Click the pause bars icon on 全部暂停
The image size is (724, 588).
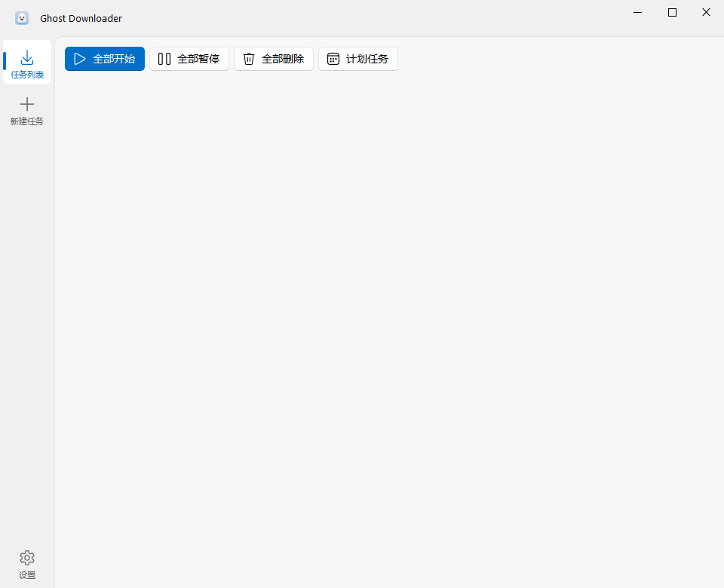164,58
